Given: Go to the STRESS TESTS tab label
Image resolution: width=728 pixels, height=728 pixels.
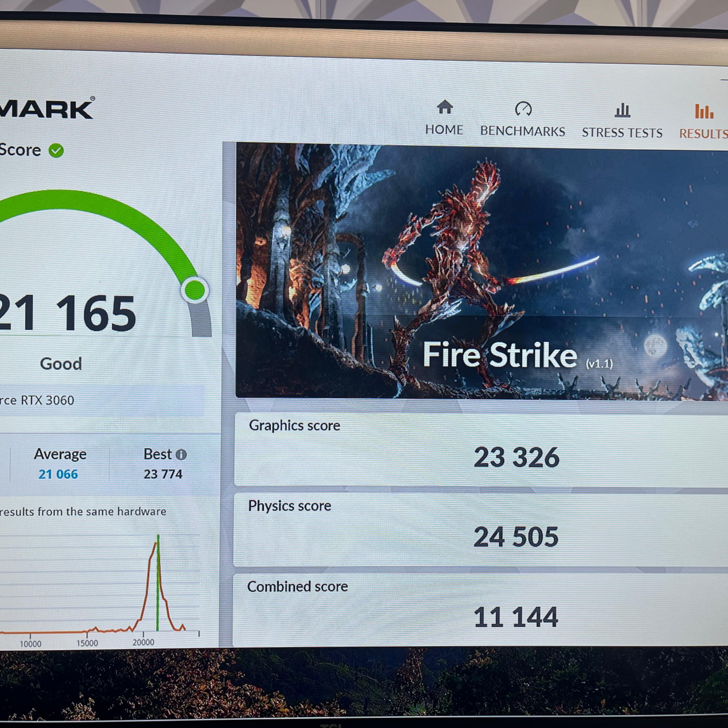Looking at the screenshot, I should point(622,133).
